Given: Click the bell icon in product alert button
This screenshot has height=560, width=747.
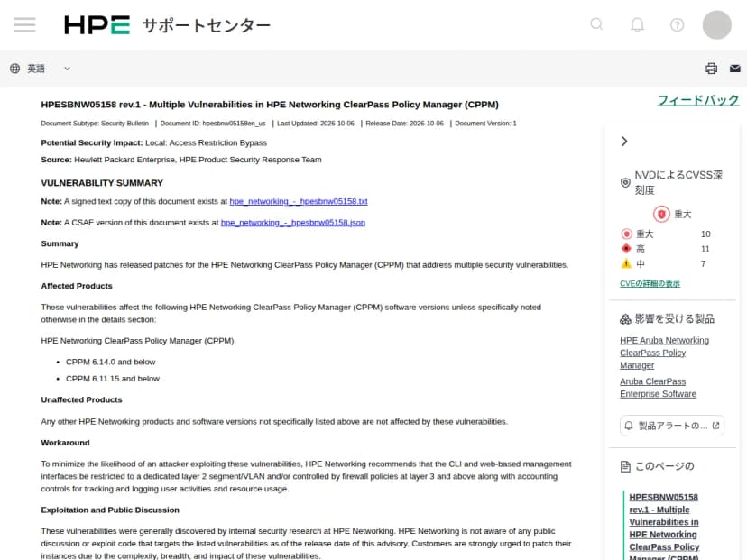Looking at the screenshot, I should (x=629, y=426).
